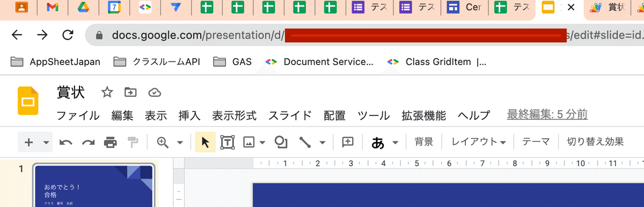The height and width of the screenshot is (207, 644).
Task: Switch to the Cer browser tab
Action: coord(465,8)
